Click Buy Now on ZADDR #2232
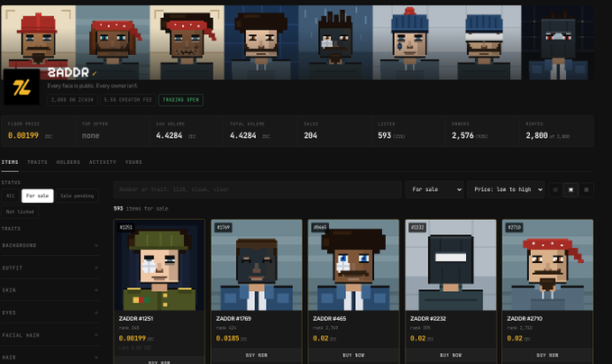The width and height of the screenshot is (612, 364). click(x=451, y=355)
